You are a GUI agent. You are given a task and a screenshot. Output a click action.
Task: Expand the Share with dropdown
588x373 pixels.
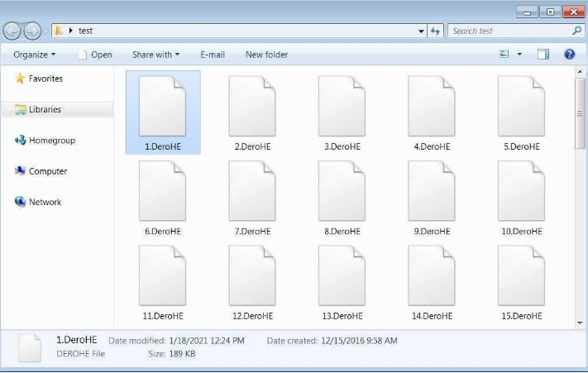(x=156, y=55)
